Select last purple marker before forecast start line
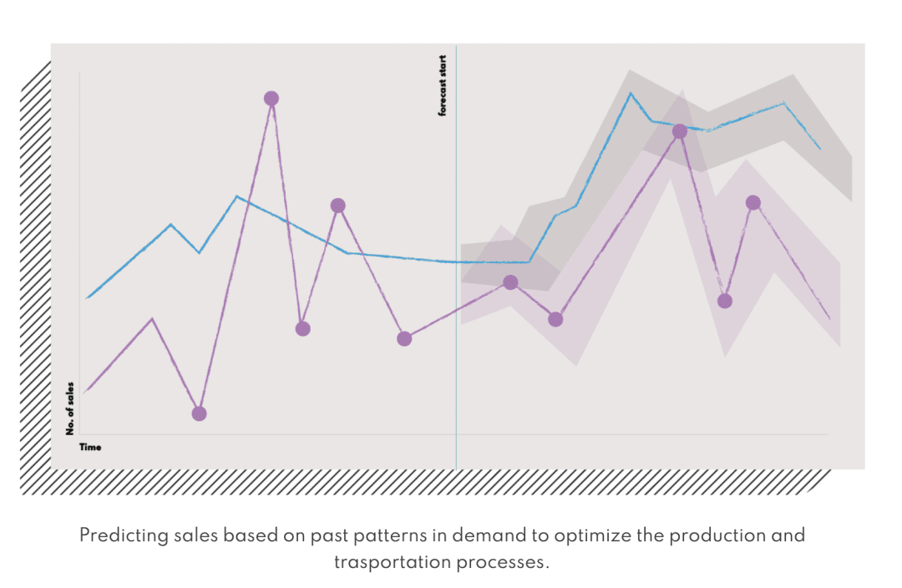 pos(404,338)
